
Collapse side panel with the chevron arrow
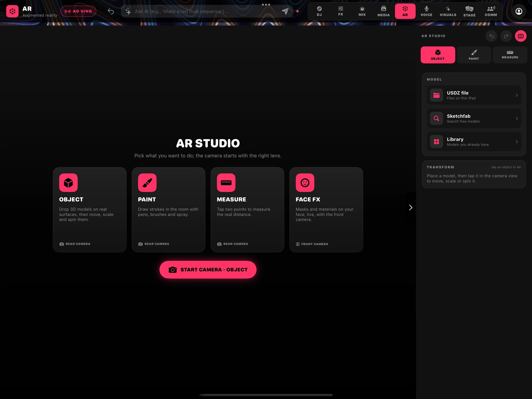[x=411, y=207]
